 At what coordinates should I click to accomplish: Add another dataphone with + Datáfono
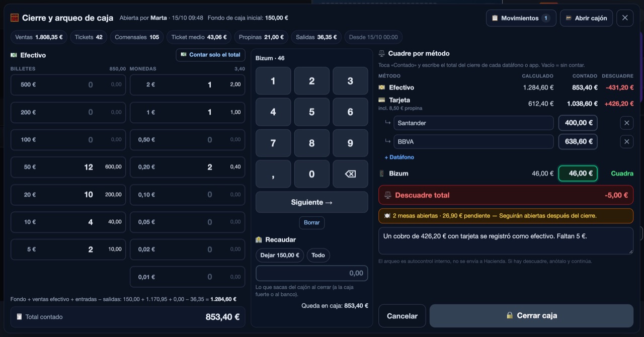click(399, 157)
